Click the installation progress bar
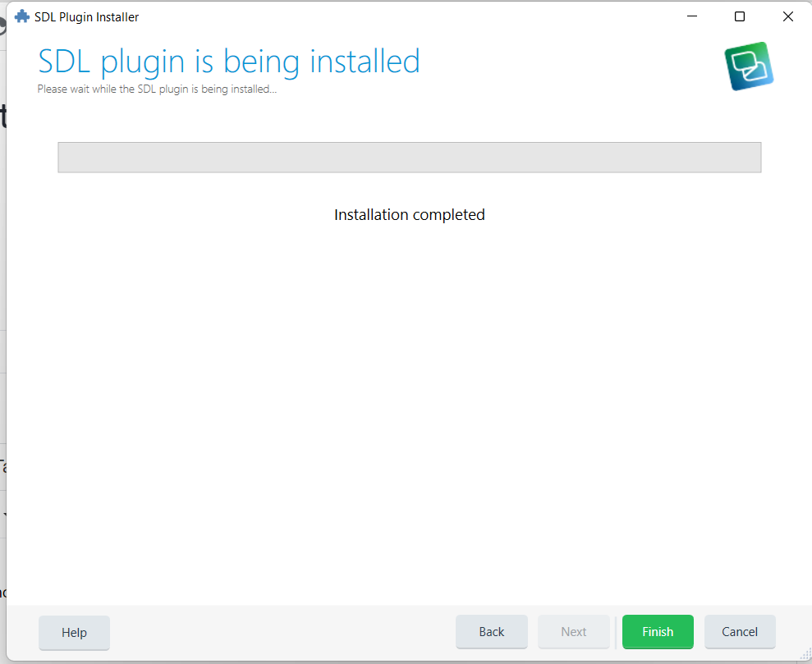 point(409,157)
